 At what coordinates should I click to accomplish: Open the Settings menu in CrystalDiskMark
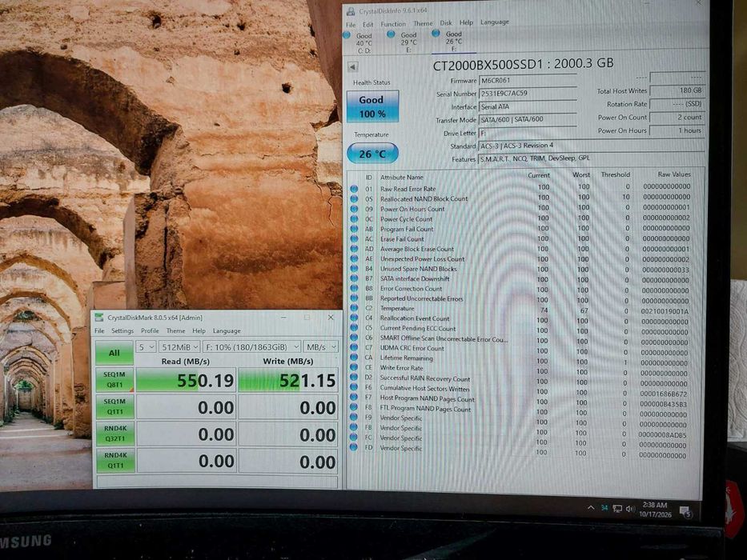click(x=122, y=331)
